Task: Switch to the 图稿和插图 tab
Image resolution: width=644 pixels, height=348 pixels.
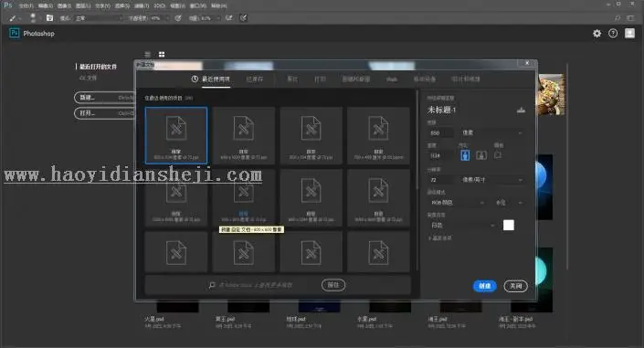Action: click(x=356, y=79)
